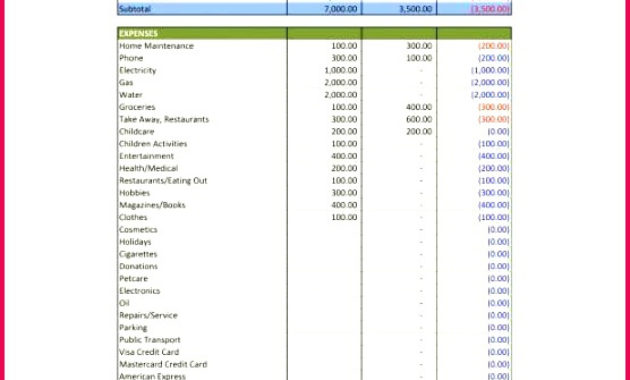Select the Magazines/Books row label
The height and width of the screenshot is (380, 630).
pos(152,205)
